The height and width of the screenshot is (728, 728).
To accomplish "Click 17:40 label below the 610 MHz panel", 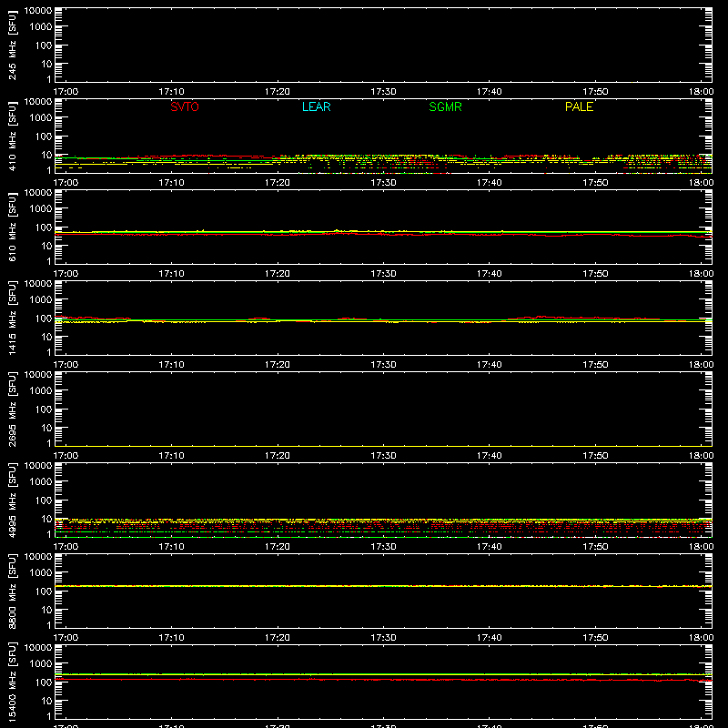I will 489,274.
